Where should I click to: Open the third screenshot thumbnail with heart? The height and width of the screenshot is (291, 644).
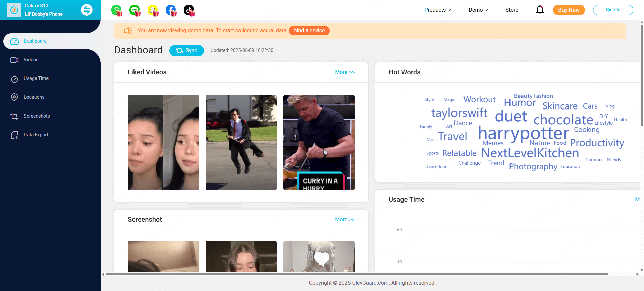(319, 256)
